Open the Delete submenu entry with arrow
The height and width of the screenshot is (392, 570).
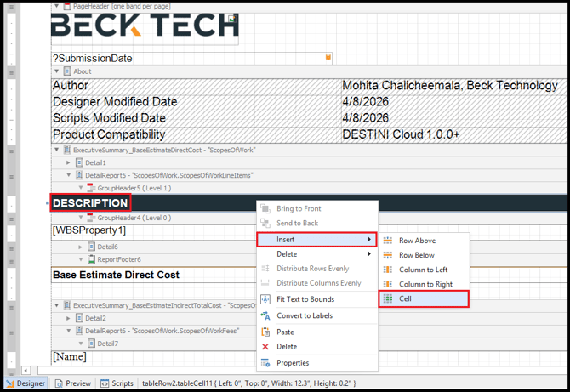click(x=316, y=254)
